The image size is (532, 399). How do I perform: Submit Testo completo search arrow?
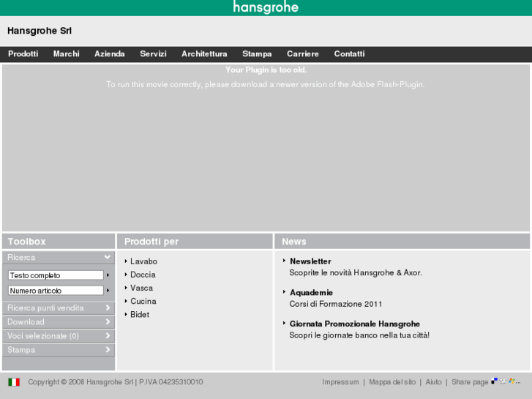pyautogui.click(x=108, y=275)
